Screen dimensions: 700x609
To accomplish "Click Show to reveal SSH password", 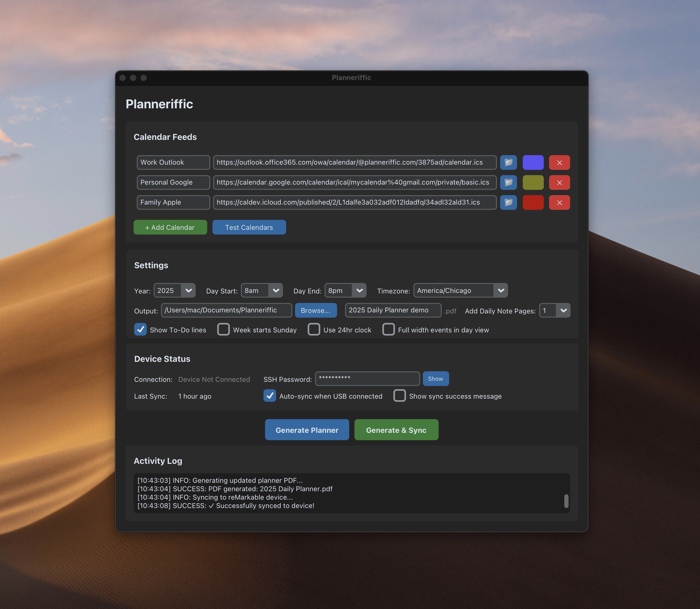I will (x=436, y=379).
